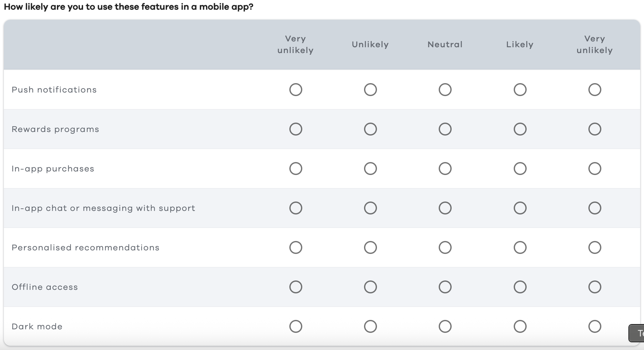Viewport: 644px width, 350px height.
Task: Select Very unlikely for Rewards programs
Action: coord(296,129)
